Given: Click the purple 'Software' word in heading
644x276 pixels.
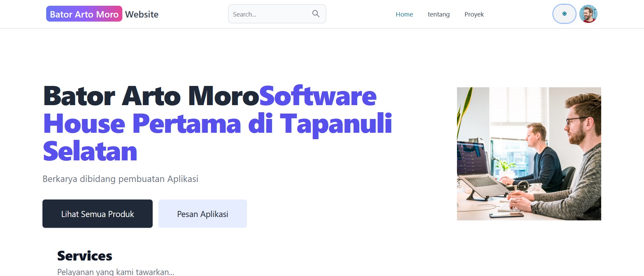Looking at the screenshot, I should click(x=317, y=96).
